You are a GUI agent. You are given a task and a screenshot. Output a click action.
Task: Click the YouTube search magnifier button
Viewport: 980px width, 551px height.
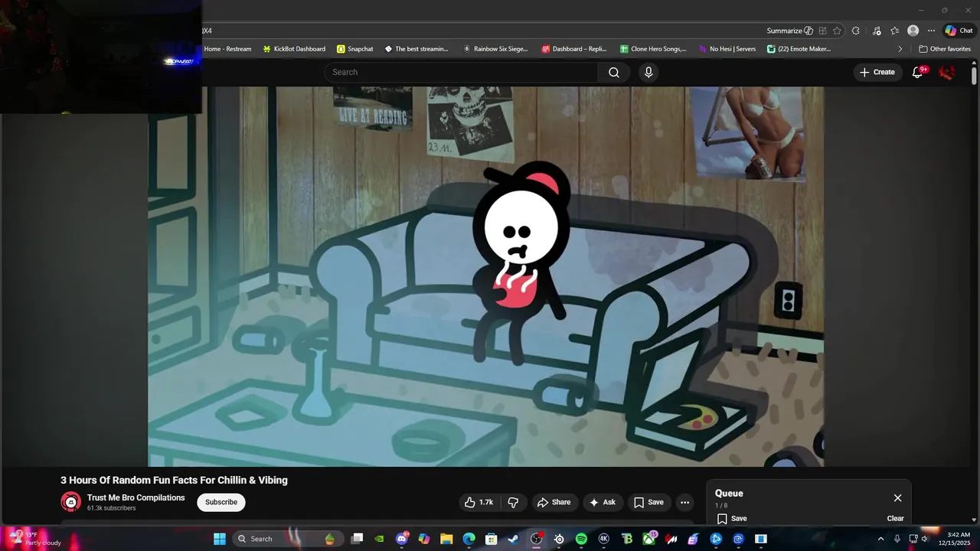click(x=614, y=72)
